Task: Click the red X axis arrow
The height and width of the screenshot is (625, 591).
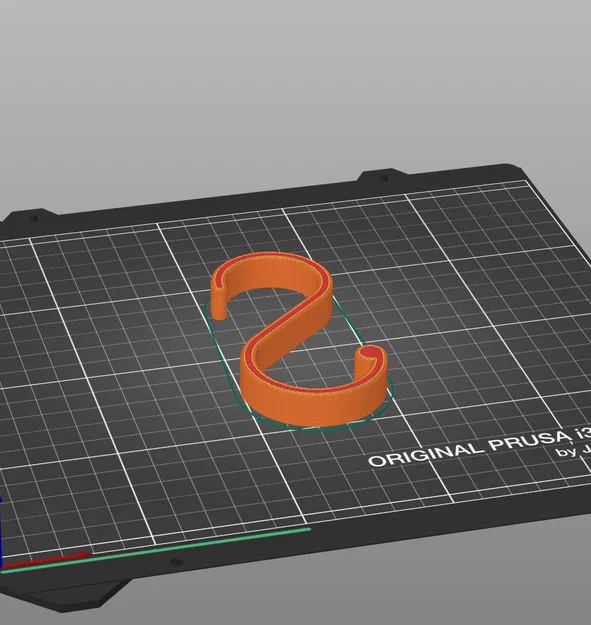Action: (46, 559)
